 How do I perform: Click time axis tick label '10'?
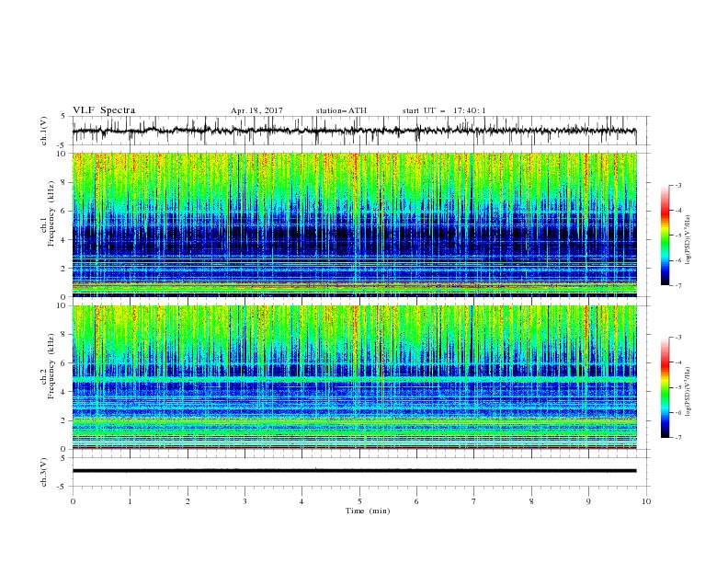click(646, 501)
